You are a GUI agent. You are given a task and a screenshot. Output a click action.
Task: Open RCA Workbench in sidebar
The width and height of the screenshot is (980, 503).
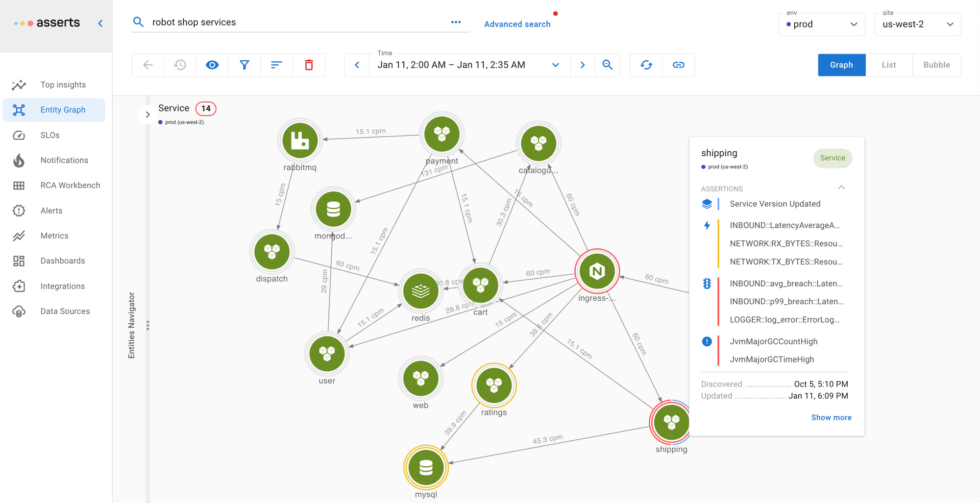coord(70,185)
